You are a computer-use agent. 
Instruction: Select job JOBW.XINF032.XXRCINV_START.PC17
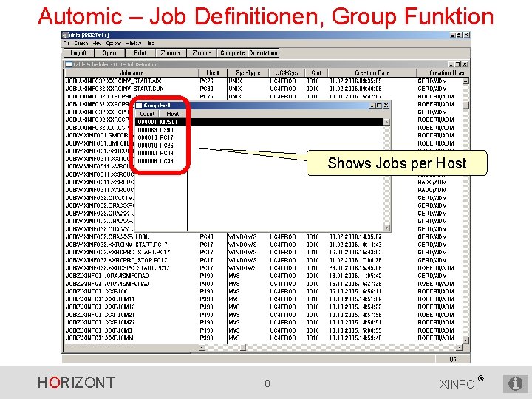click(116, 245)
